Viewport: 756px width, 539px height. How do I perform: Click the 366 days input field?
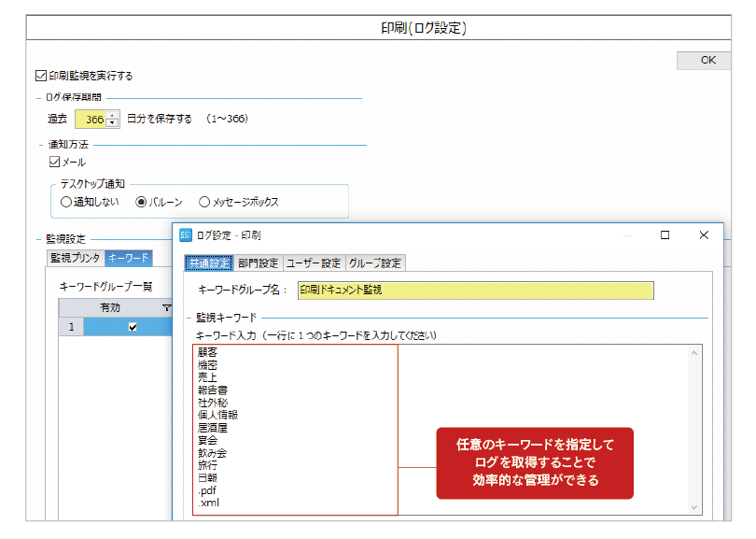91,120
